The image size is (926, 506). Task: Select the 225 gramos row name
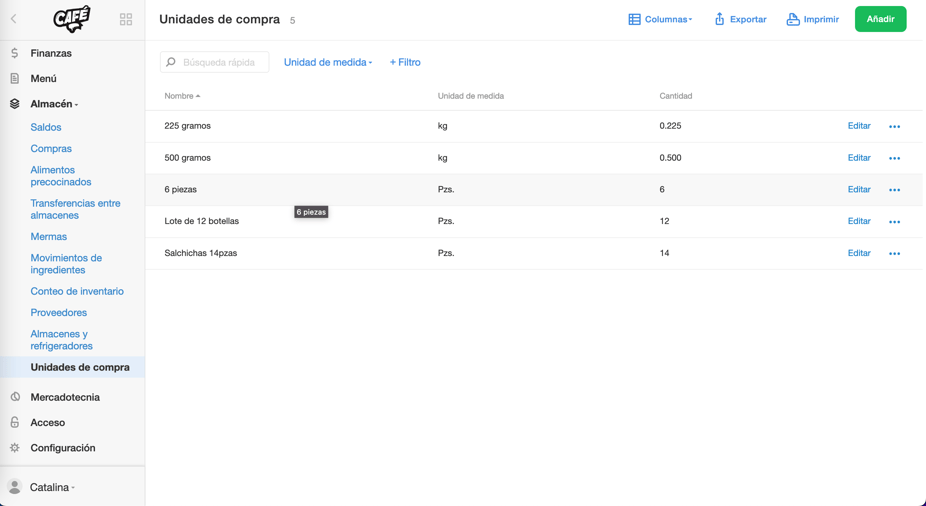[187, 126]
